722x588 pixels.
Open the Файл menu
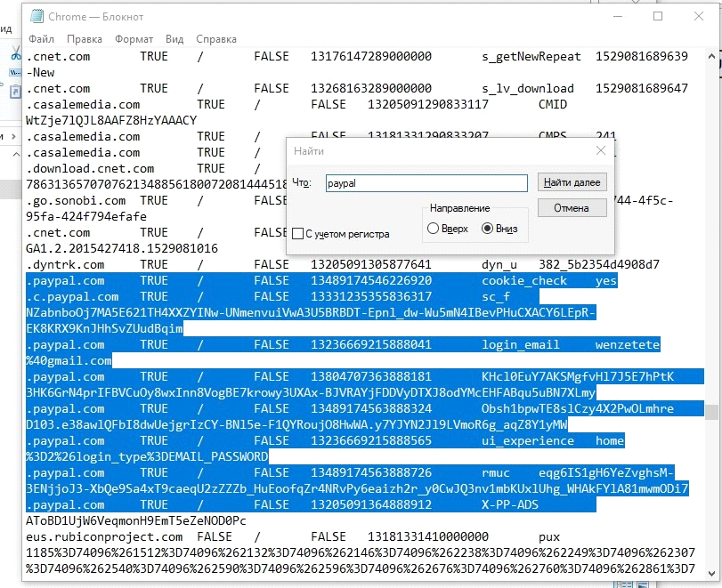pos(41,39)
